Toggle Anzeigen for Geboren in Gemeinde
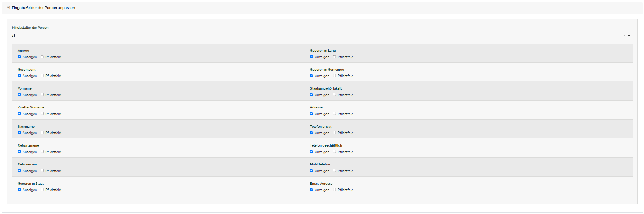 (311, 76)
